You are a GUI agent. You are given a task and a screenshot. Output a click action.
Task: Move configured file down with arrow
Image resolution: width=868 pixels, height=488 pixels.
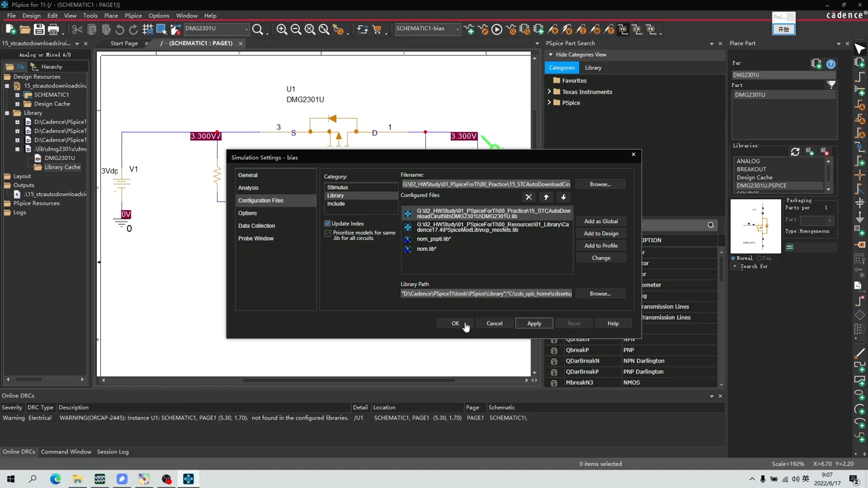563,197
